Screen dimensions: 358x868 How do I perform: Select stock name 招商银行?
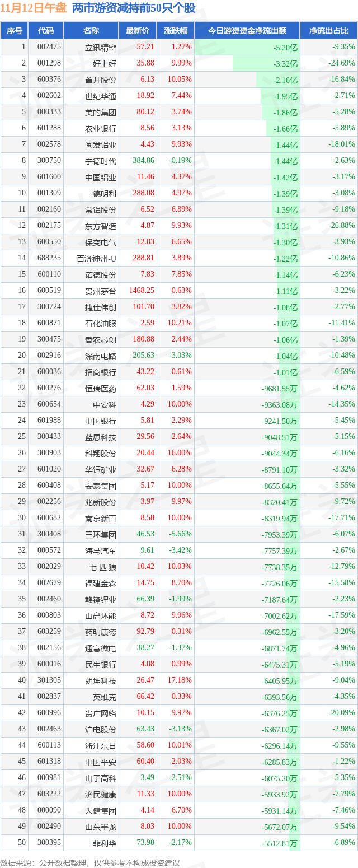[101, 372]
